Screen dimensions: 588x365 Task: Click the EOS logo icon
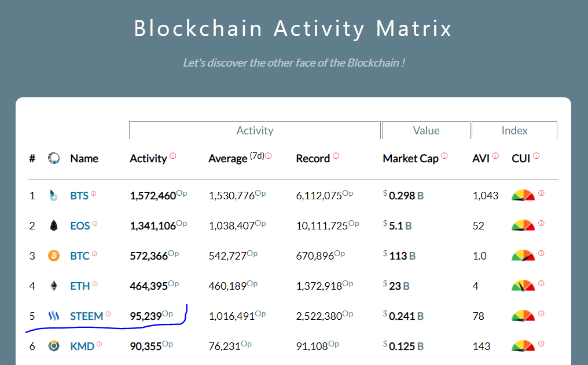point(54,226)
